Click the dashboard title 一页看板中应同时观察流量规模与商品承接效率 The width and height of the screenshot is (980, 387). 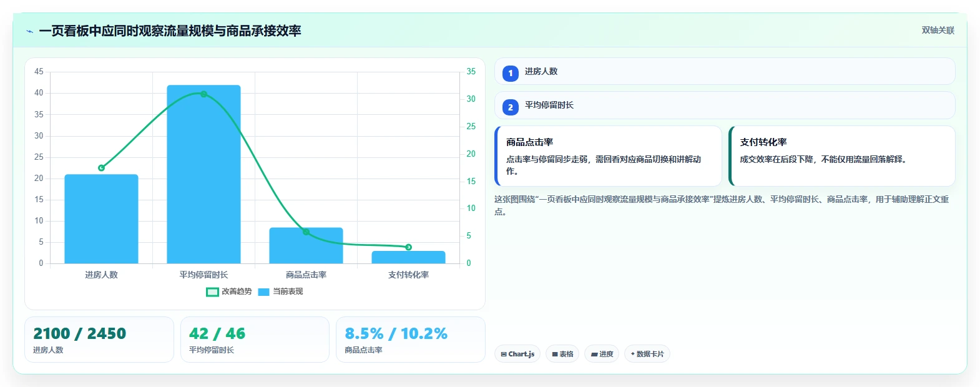coord(170,31)
